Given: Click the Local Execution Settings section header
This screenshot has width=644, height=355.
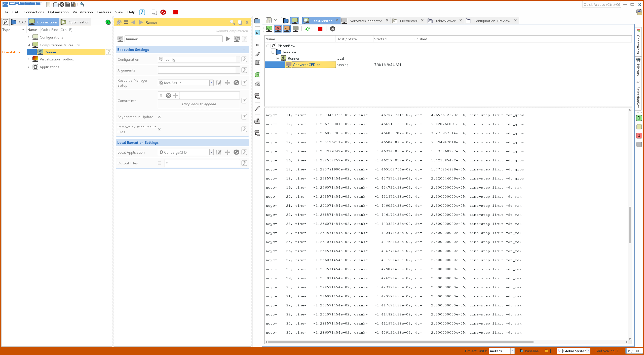Looking at the screenshot, I should coord(182,143).
